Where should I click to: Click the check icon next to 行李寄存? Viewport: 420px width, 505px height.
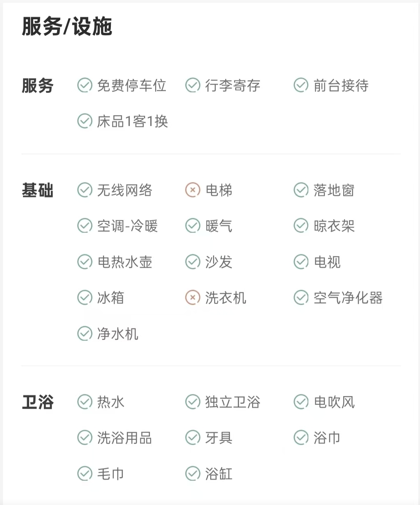click(x=193, y=85)
